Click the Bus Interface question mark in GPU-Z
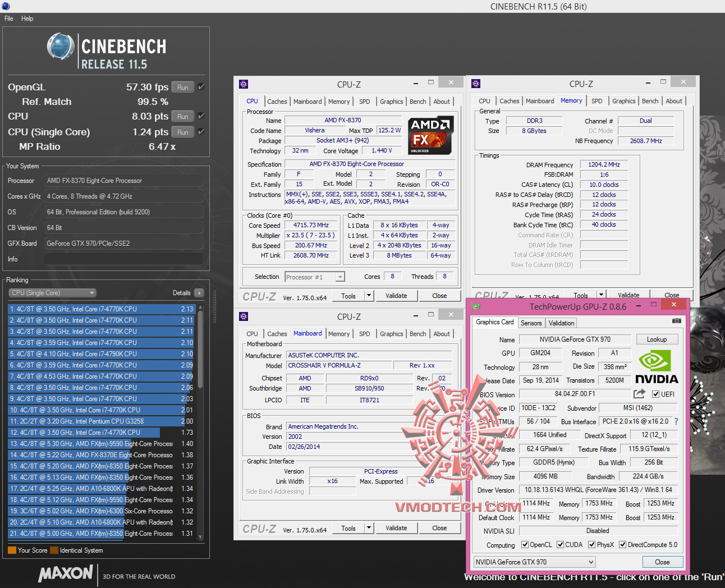Image resolution: width=725 pixels, height=588 pixels. tap(676, 421)
